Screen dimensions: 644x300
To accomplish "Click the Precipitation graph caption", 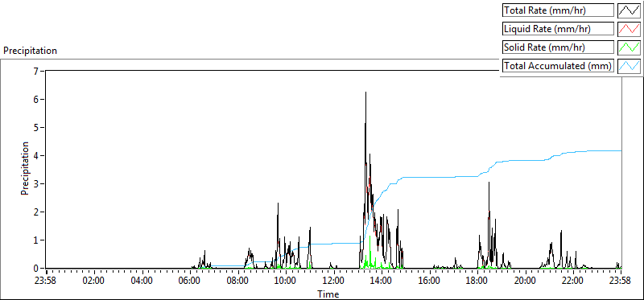I will [31, 51].
